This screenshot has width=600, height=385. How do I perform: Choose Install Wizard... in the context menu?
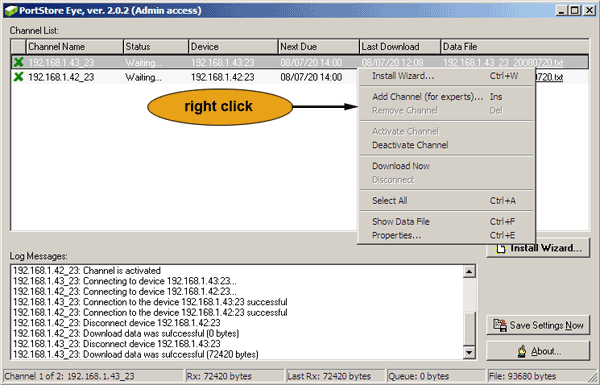445,76
